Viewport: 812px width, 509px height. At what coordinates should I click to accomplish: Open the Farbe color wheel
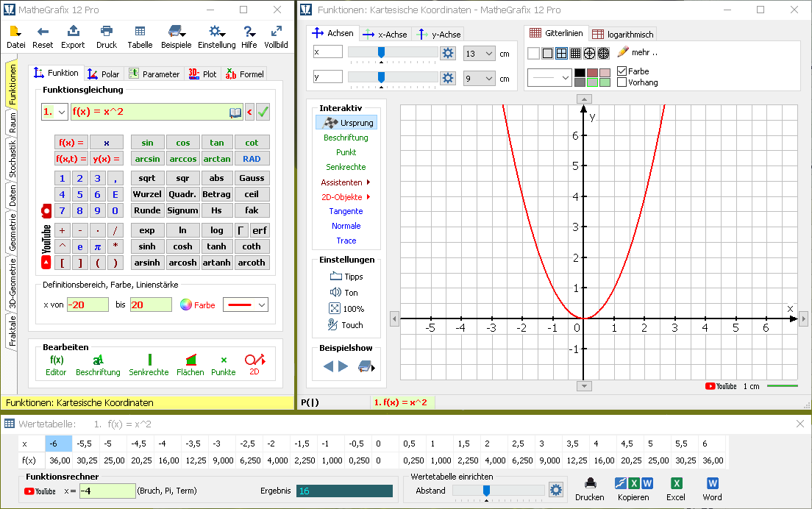click(x=186, y=305)
